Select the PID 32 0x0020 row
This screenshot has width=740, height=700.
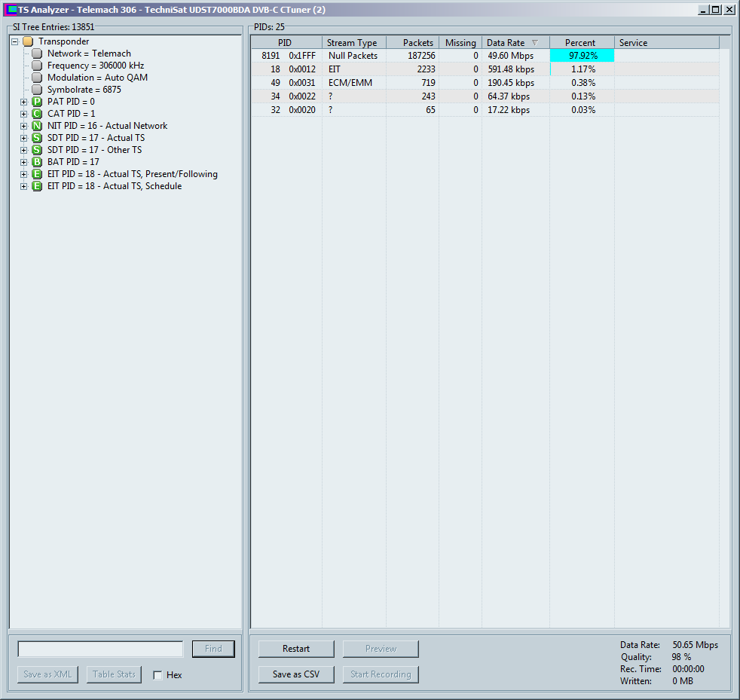[485, 110]
